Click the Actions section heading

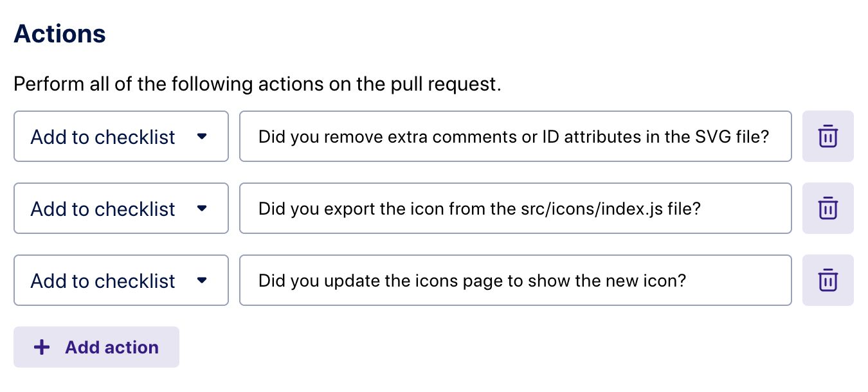(60, 33)
